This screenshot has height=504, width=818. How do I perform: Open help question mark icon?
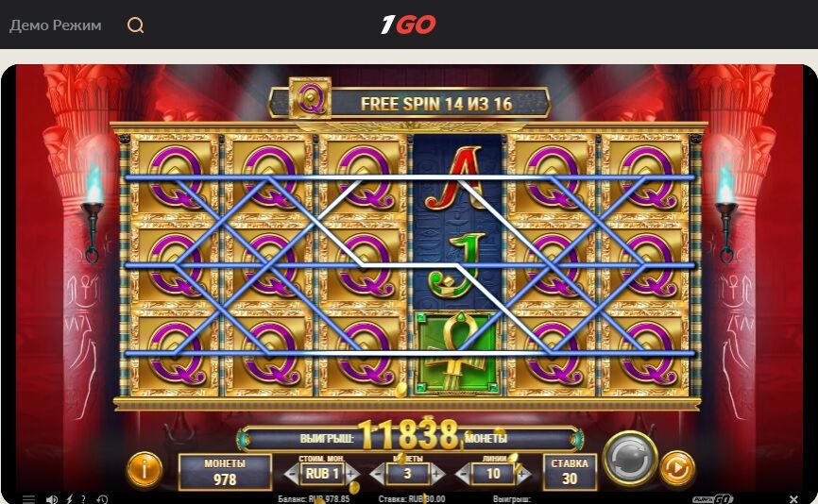(83, 499)
